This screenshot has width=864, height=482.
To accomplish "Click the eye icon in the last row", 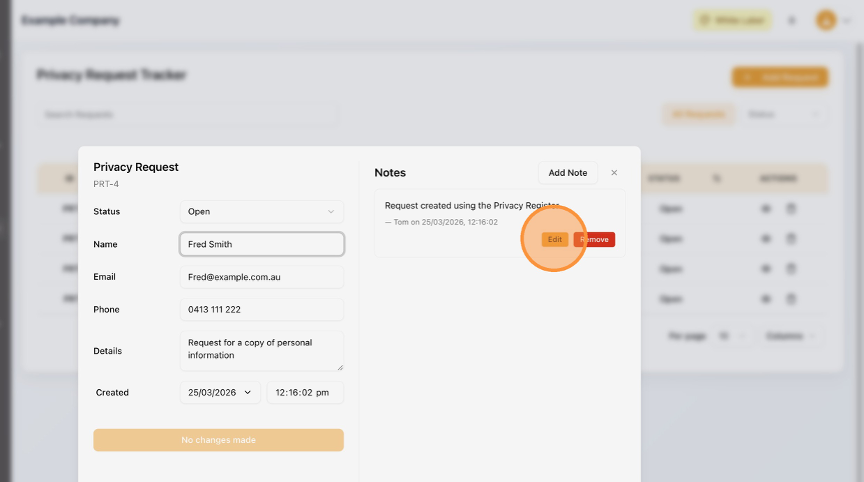I will tap(767, 299).
